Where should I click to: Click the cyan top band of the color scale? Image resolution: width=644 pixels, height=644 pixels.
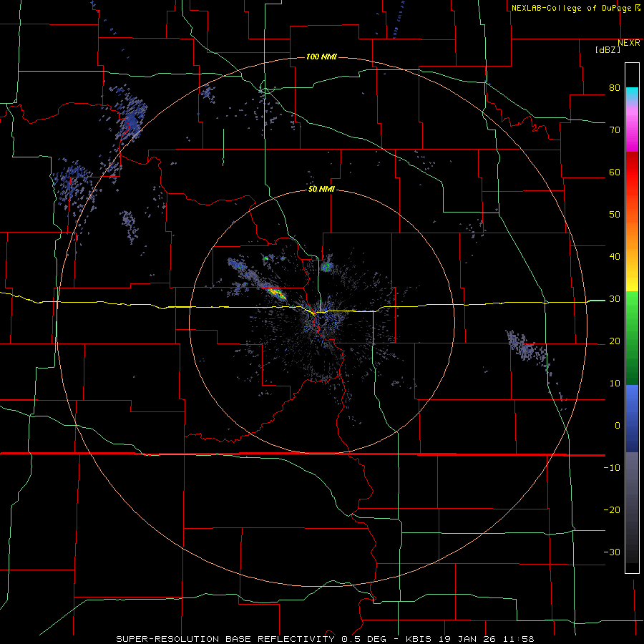click(632, 94)
